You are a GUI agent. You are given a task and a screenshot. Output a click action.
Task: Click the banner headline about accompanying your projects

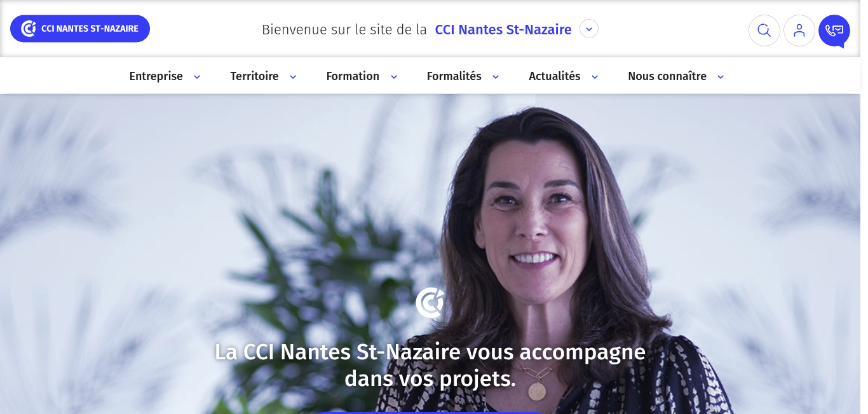[430, 365]
